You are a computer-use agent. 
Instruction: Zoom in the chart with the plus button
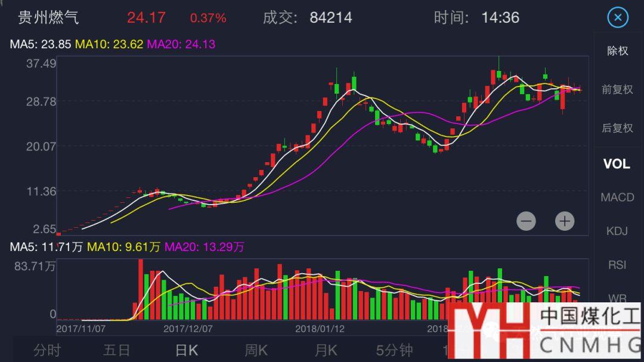click(x=565, y=221)
